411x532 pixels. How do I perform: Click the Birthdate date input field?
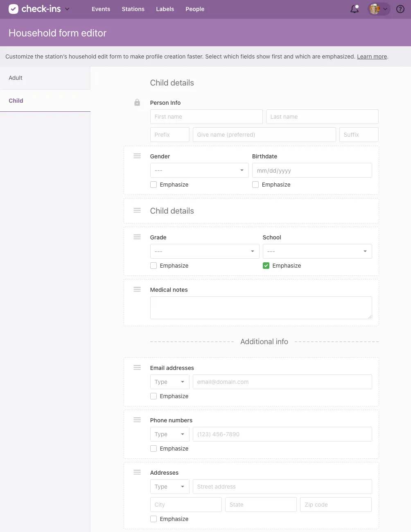coord(312,170)
